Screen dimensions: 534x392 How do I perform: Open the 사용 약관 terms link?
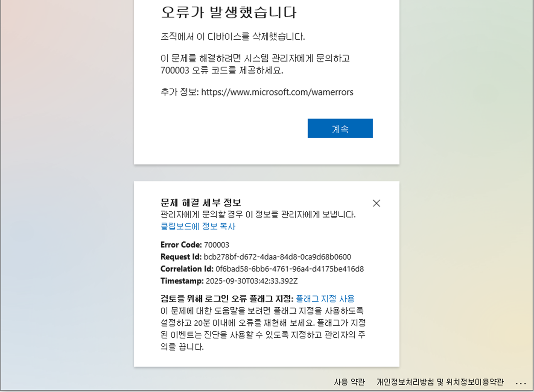349,382
